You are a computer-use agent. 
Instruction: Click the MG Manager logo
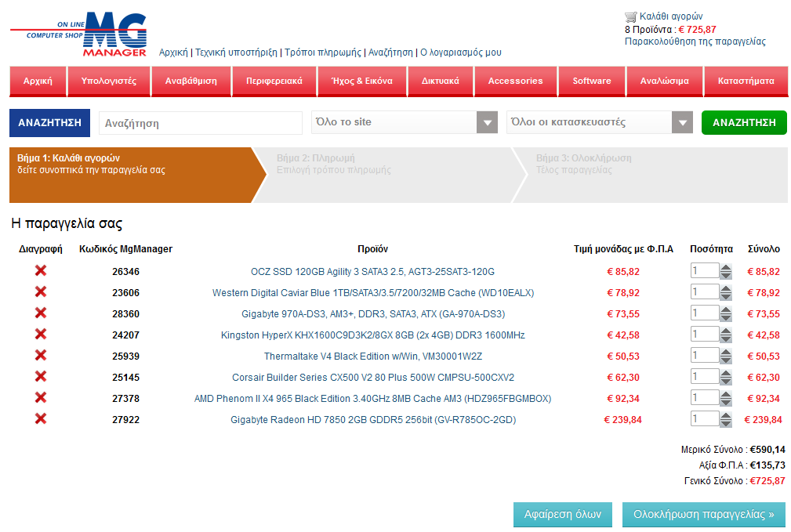(x=78, y=34)
